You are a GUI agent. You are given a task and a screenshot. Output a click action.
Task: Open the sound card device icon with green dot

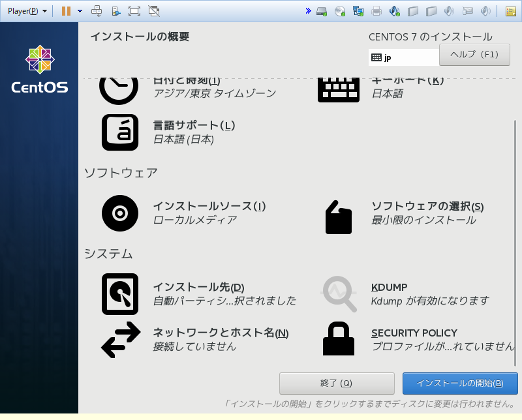tap(395, 11)
